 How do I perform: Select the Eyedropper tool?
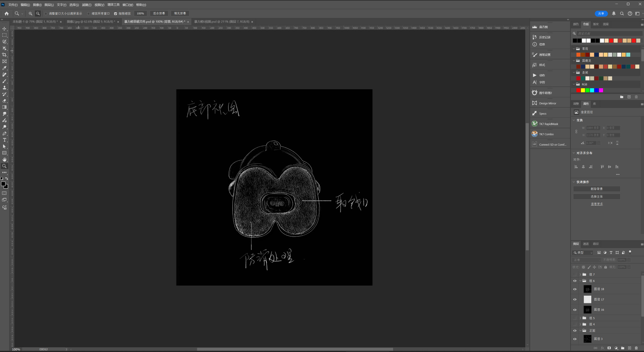coord(4,68)
